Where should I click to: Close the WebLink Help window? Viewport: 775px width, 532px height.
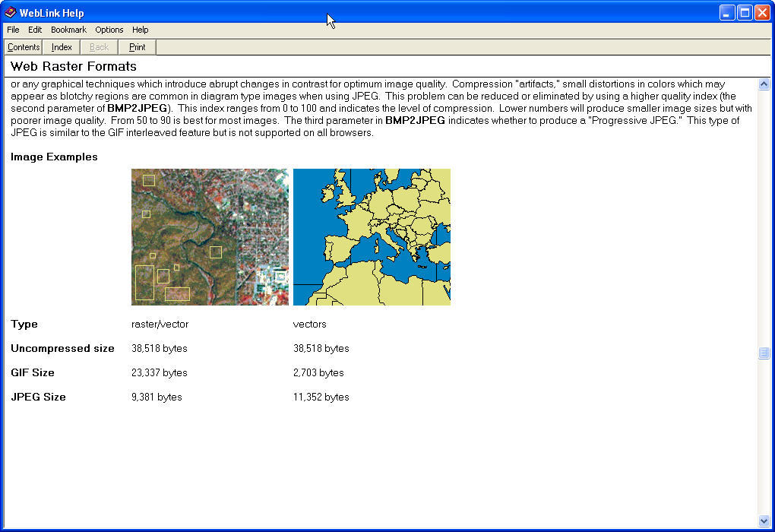tap(761, 12)
